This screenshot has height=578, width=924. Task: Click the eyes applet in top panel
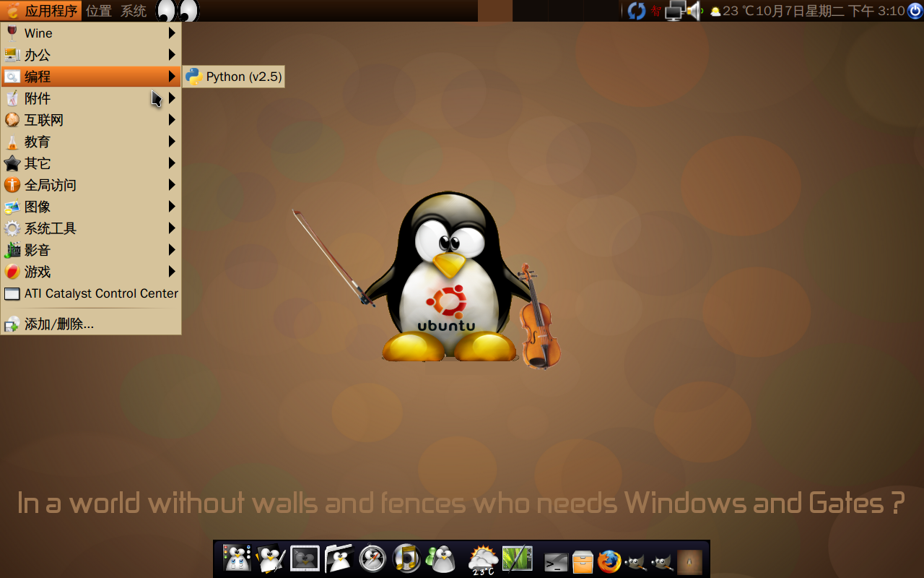pos(177,11)
